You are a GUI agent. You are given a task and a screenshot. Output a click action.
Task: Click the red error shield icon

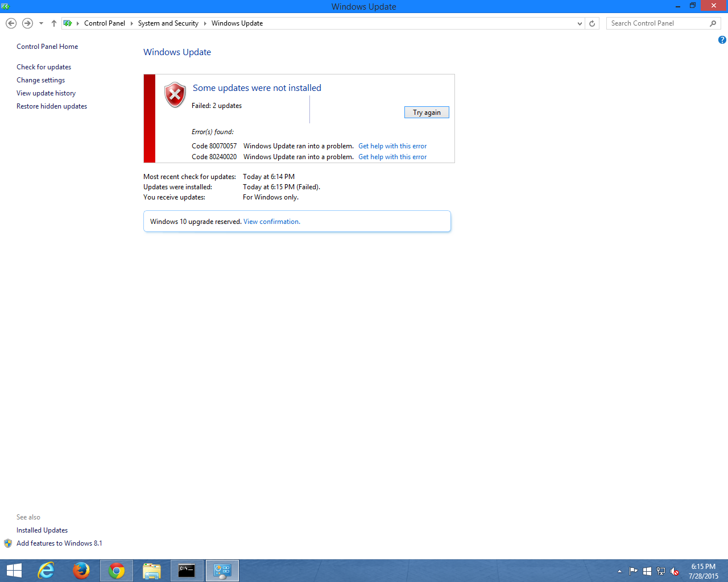(175, 95)
